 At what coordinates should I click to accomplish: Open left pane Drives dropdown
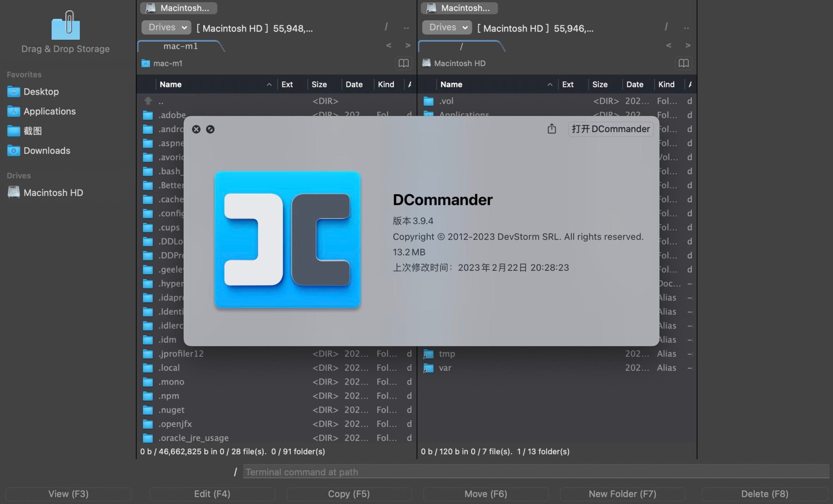[166, 27]
